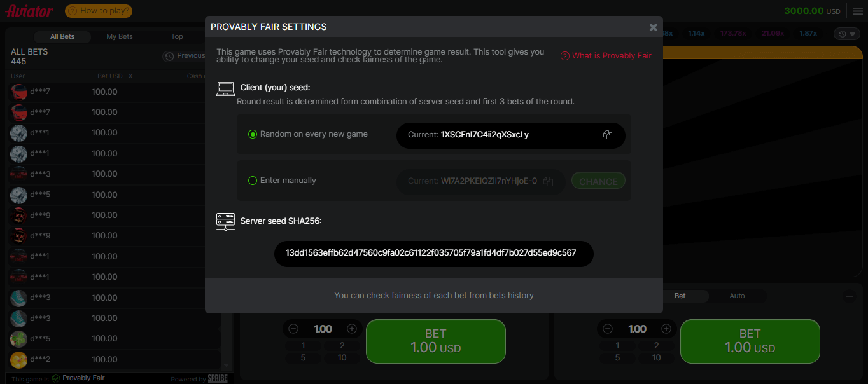Click the server seed SHA256 hash field
Image resolution: width=868 pixels, height=384 pixels.
click(x=433, y=253)
